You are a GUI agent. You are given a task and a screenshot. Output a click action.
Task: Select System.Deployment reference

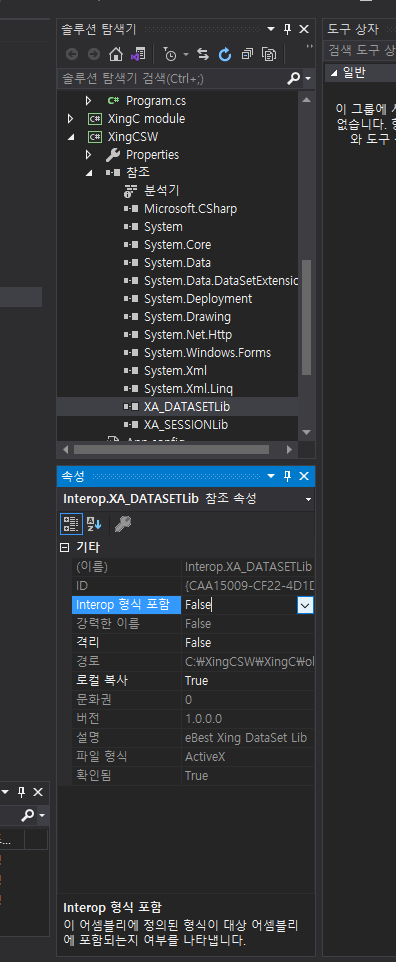pyautogui.click(x=198, y=298)
